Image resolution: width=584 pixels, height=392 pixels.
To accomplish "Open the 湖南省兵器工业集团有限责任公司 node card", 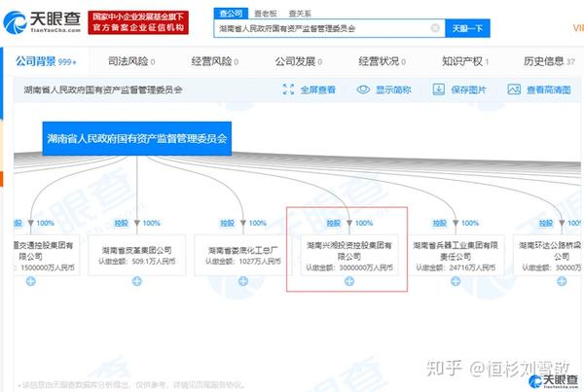I will (x=456, y=255).
